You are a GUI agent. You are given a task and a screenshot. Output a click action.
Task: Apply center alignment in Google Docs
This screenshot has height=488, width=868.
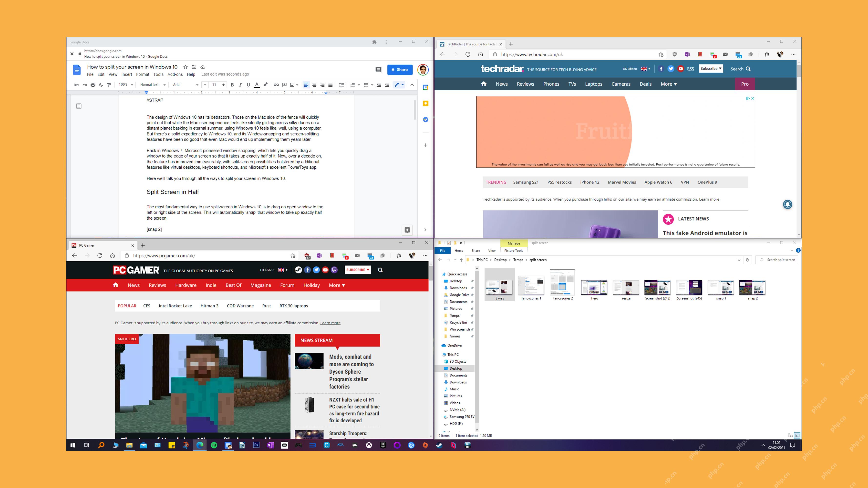[314, 85]
